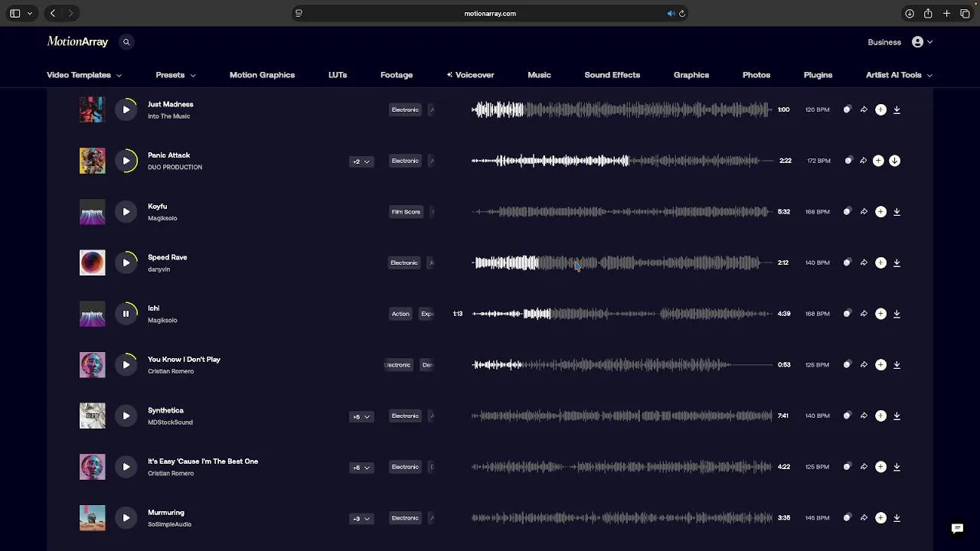Play the Murmuring track
980x551 pixels.
point(126,517)
